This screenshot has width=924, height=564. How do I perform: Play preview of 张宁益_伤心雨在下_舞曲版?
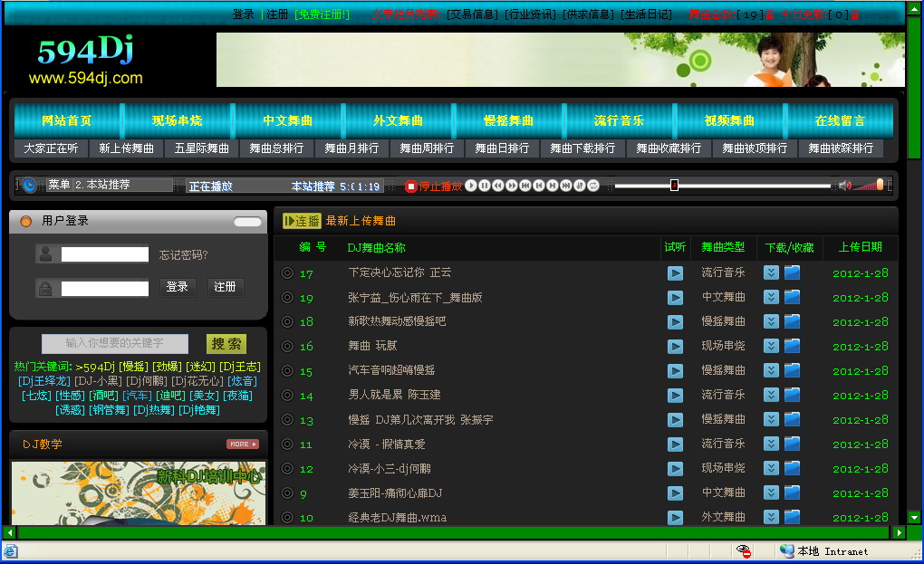pyautogui.click(x=675, y=298)
